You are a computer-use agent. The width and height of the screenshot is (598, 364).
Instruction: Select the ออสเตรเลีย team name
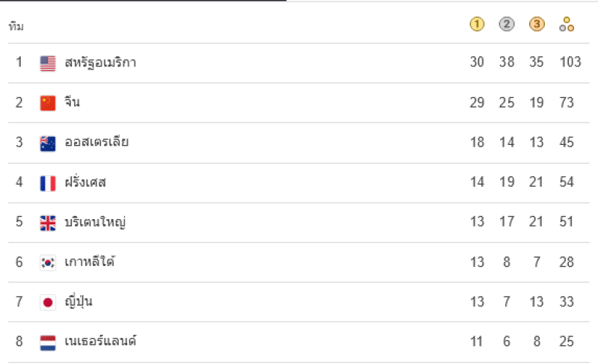[96, 142]
